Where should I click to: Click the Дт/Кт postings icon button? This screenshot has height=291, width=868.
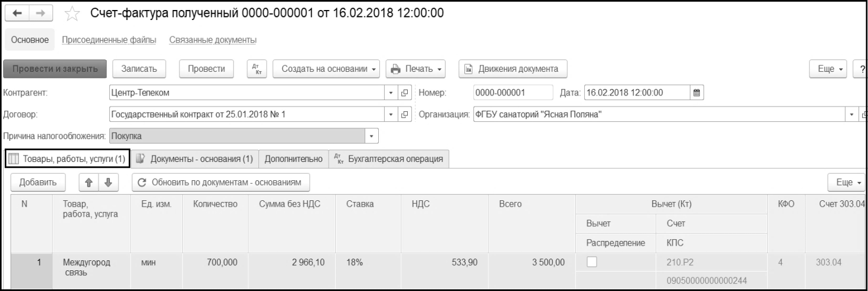(255, 69)
